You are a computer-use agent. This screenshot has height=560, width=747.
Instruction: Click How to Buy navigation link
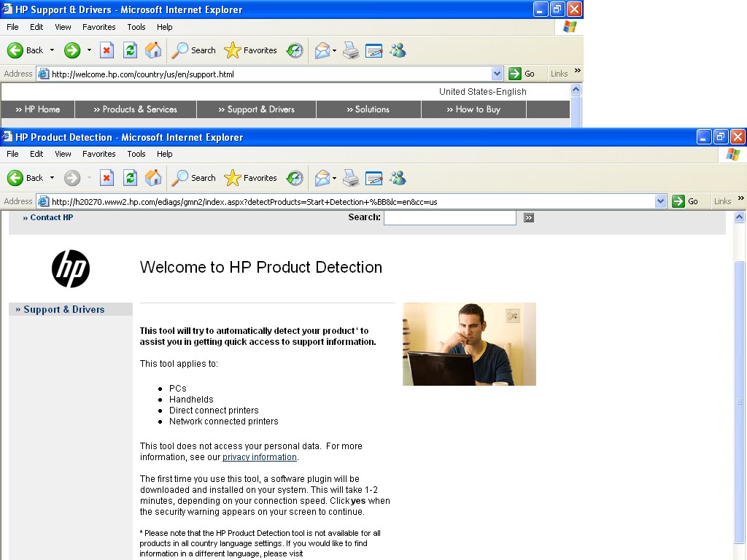click(x=473, y=109)
